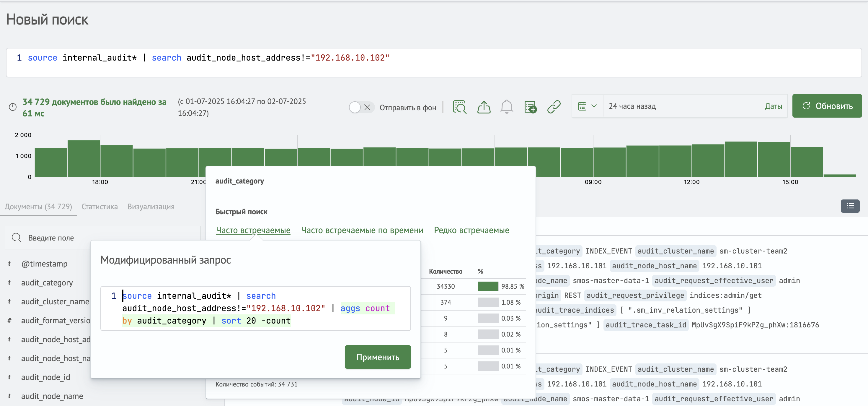Switch to the Статистика tab

(x=99, y=206)
